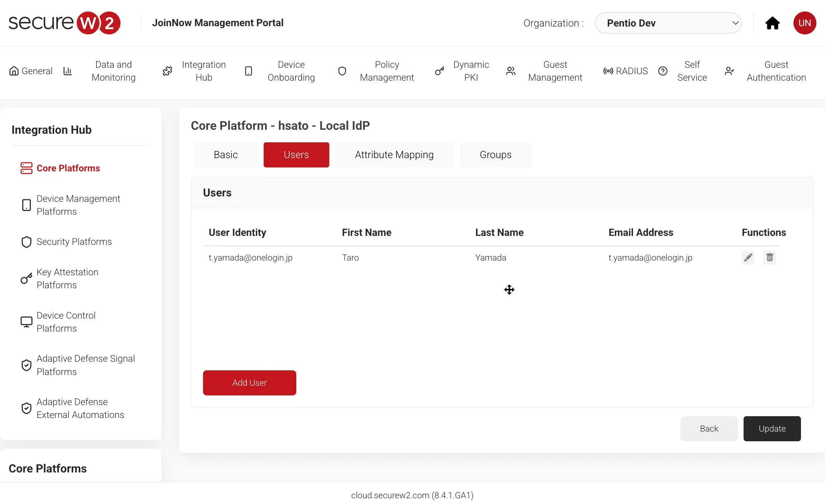Open the Policy Management menu

(x=387, y=71)
